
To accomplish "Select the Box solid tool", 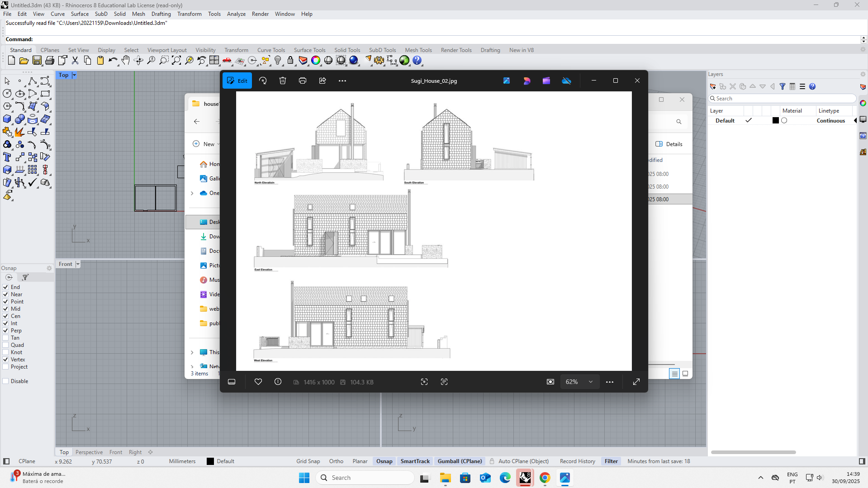I will [7, 119].
